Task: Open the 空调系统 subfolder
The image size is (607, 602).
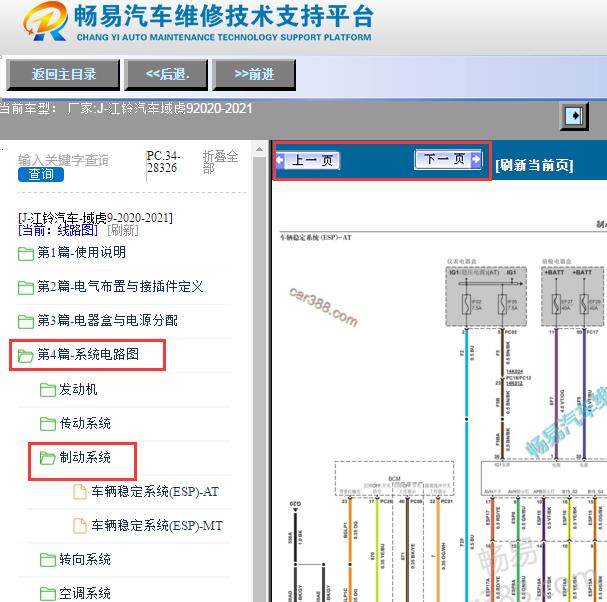Action: [85, 593]
